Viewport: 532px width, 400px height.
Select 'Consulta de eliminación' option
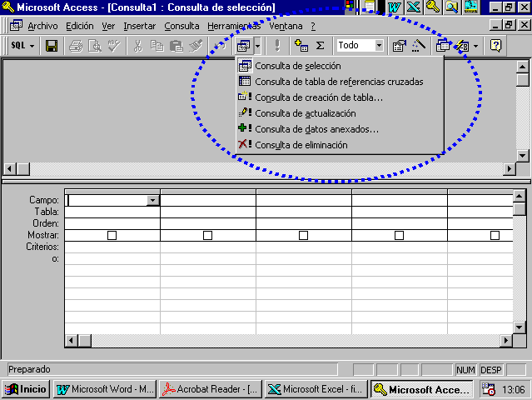pos(340,145)
